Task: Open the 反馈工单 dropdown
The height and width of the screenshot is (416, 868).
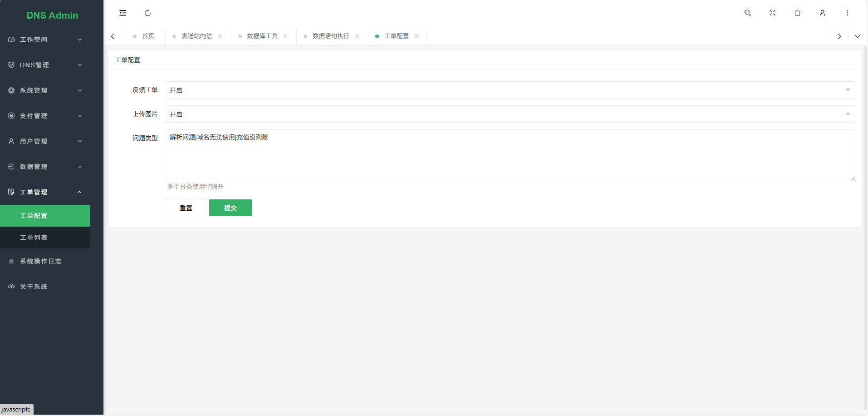Action: tap(510, 90)
